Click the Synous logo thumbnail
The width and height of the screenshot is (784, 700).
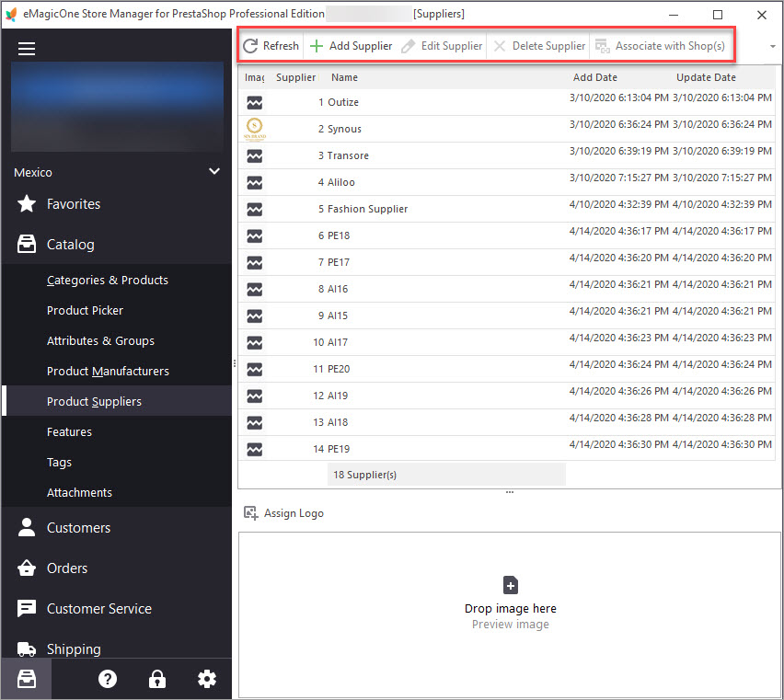255,129
